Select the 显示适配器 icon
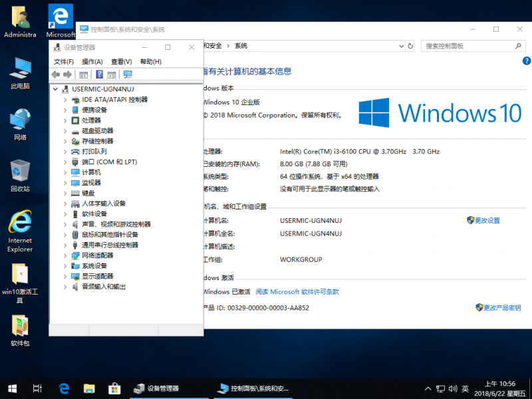Viewport: 532px width, 399px height. [75, 276]
